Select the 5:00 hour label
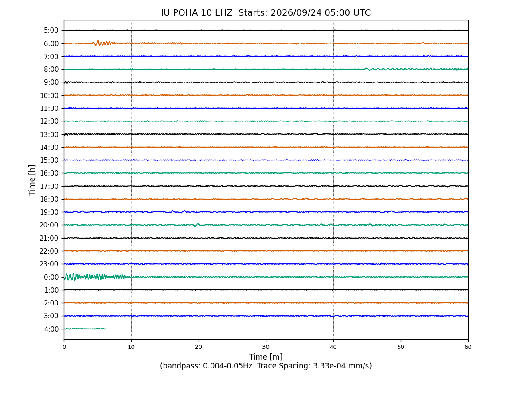The image size is (532, 399). point(51,31)
